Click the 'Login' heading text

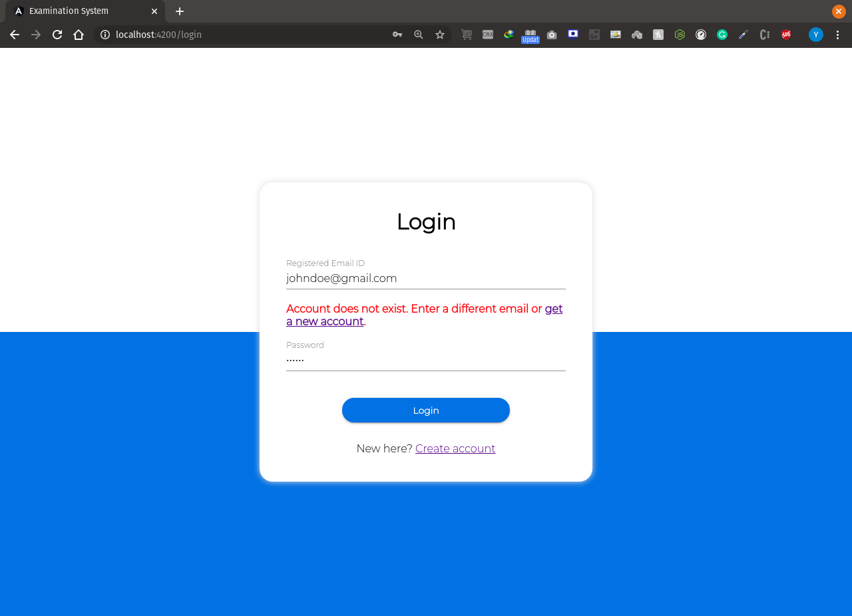426,222
